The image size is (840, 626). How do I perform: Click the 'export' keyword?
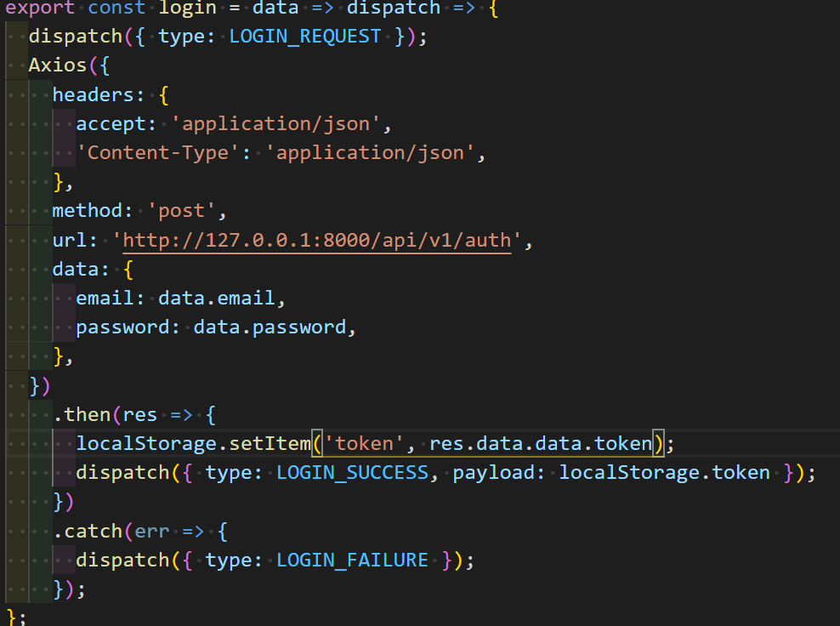coord(40,8)
